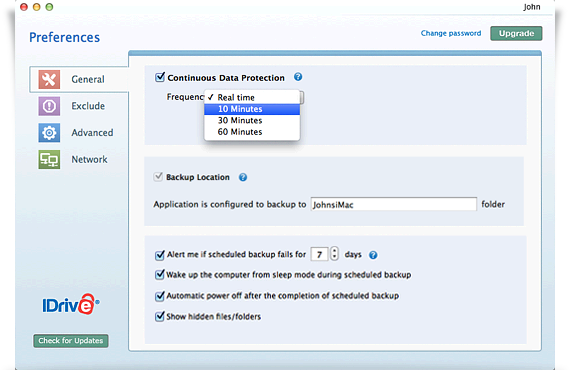Click the backup folder field JohnsiMac
Image resolution: width=570 pixels, height=370 pixels.
point(394,204)
